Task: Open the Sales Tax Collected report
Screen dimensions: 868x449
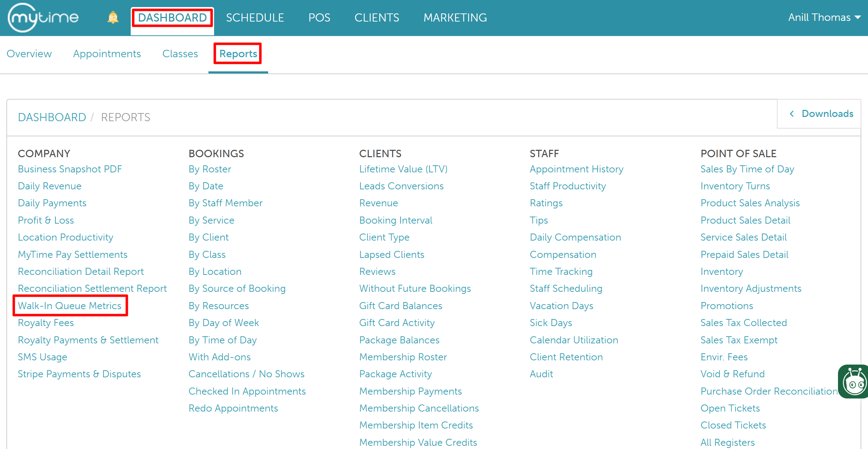Action: 744,323
